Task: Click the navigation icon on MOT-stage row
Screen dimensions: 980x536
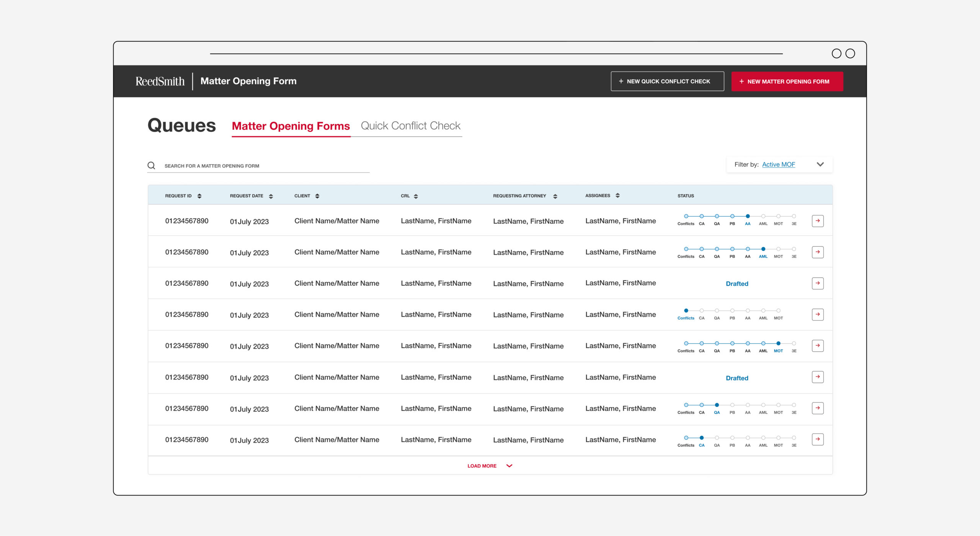Action: pos(817,345)
